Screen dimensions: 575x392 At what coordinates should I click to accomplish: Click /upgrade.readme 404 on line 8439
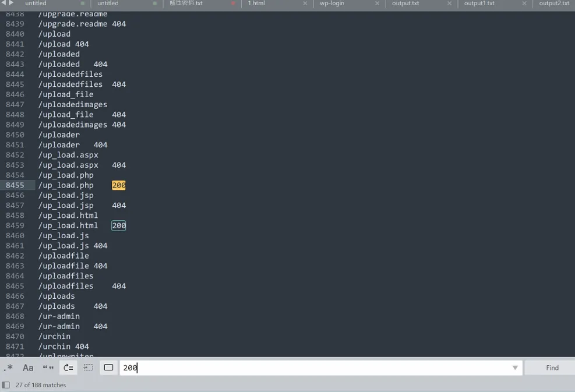(82, 24)
